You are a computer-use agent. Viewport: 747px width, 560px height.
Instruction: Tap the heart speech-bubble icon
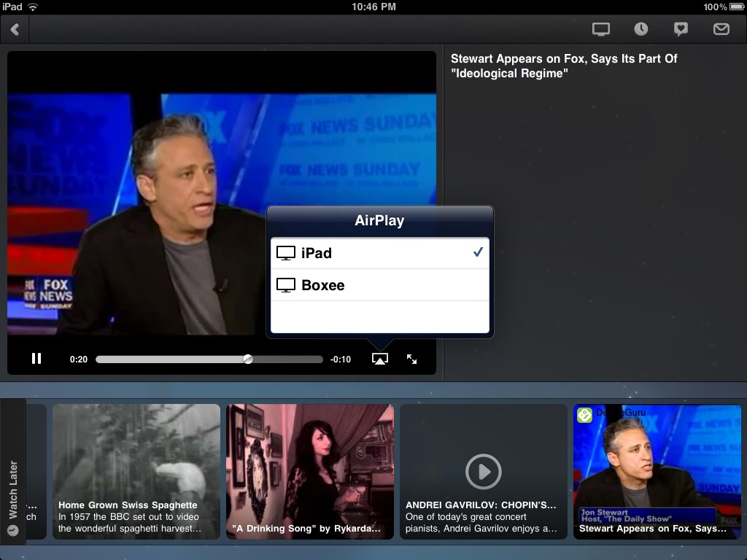(x=681, y=29)
